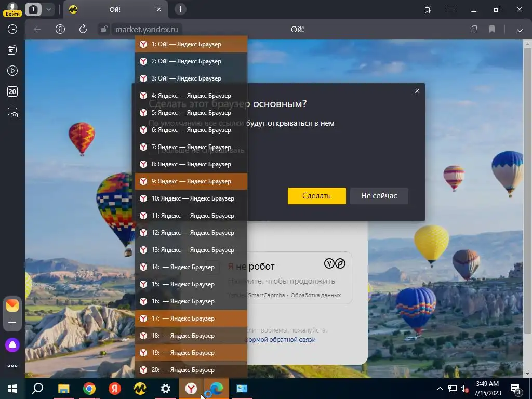Open sidebar three-dots more options
The height and width of the screenshot is (399, 532).
12,366
